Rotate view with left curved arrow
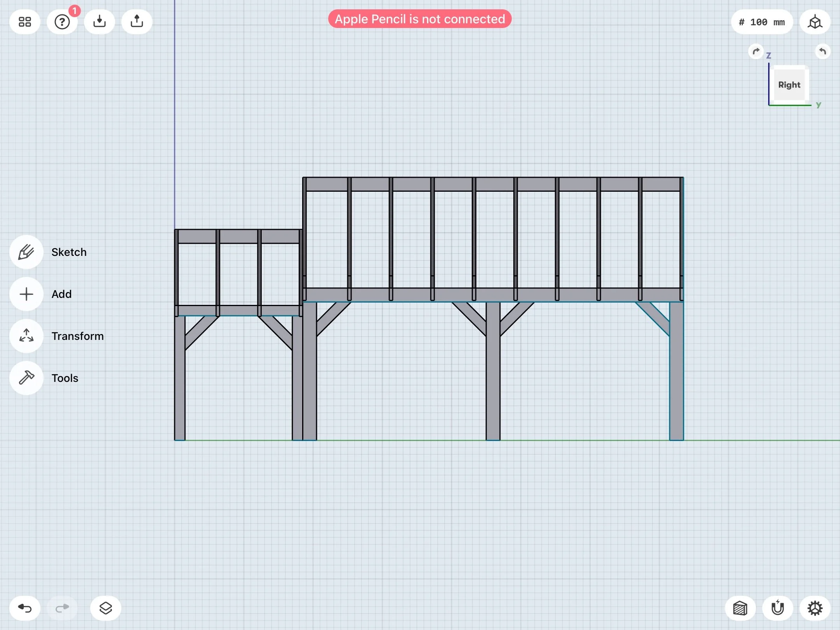The width and height of the screenshot is (840, 630). pyautogui.click(x=756, y=51)
